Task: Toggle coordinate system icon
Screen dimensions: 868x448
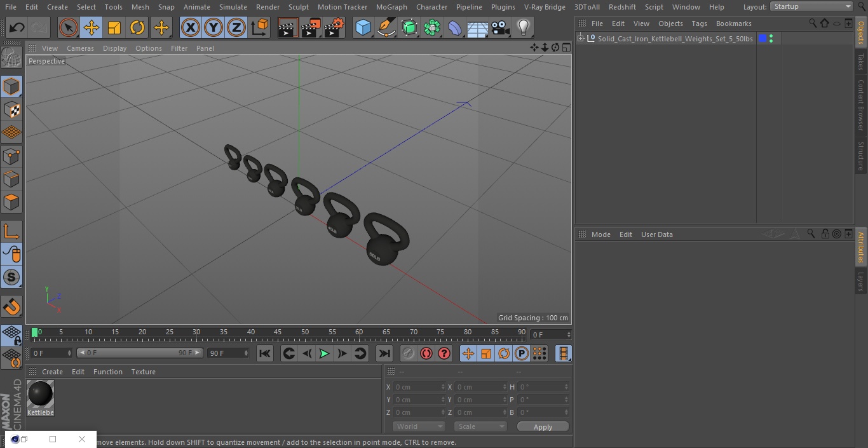Action: [260, 27]
